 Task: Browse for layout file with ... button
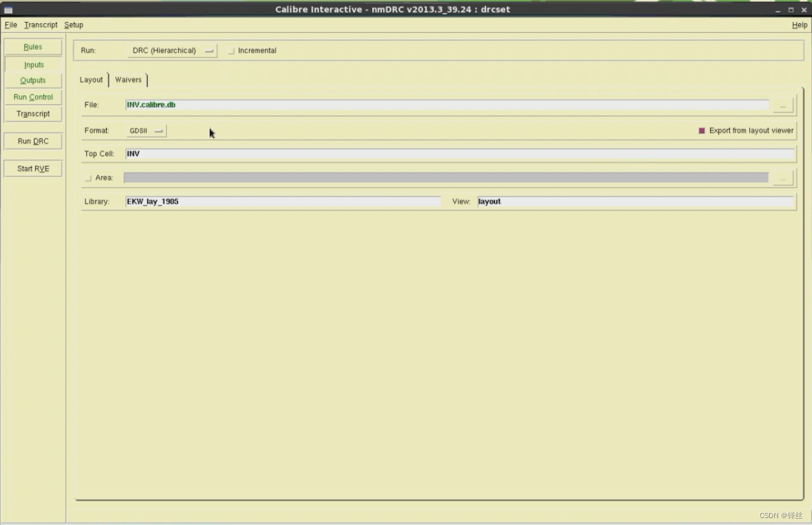[783, 106]
